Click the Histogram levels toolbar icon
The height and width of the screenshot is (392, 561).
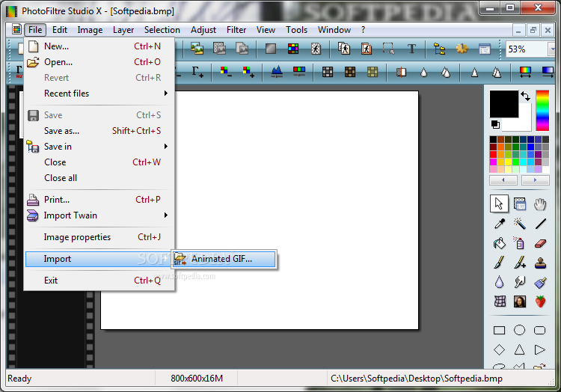pos(277,72)
